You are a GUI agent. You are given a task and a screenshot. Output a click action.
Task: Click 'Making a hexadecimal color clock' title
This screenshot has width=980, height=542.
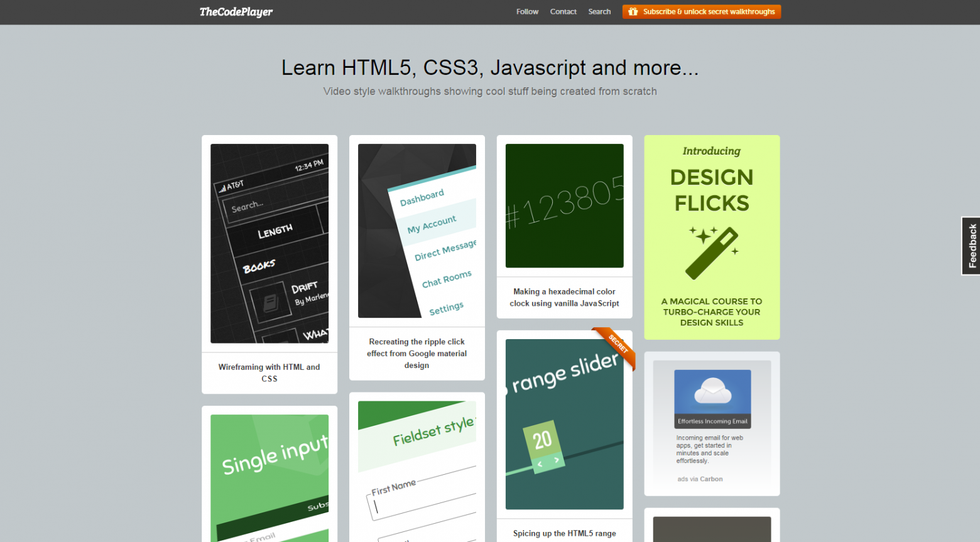tap(565, 297)
